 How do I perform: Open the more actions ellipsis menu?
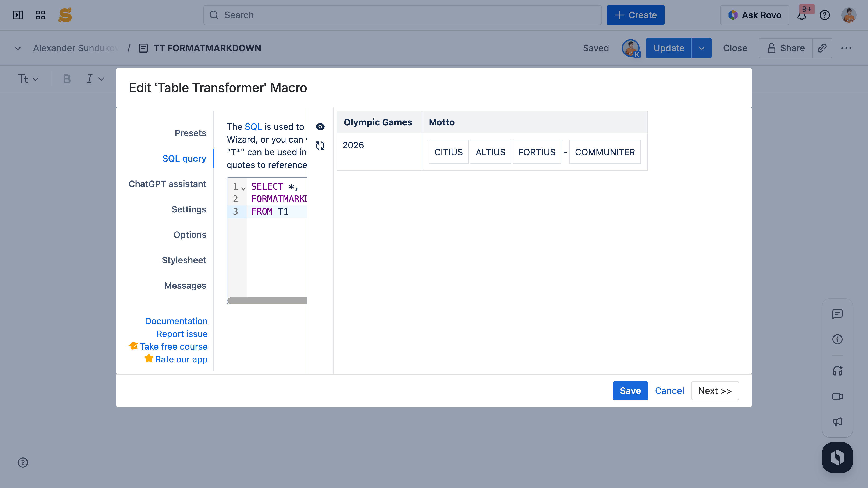[x=846, y=48]
